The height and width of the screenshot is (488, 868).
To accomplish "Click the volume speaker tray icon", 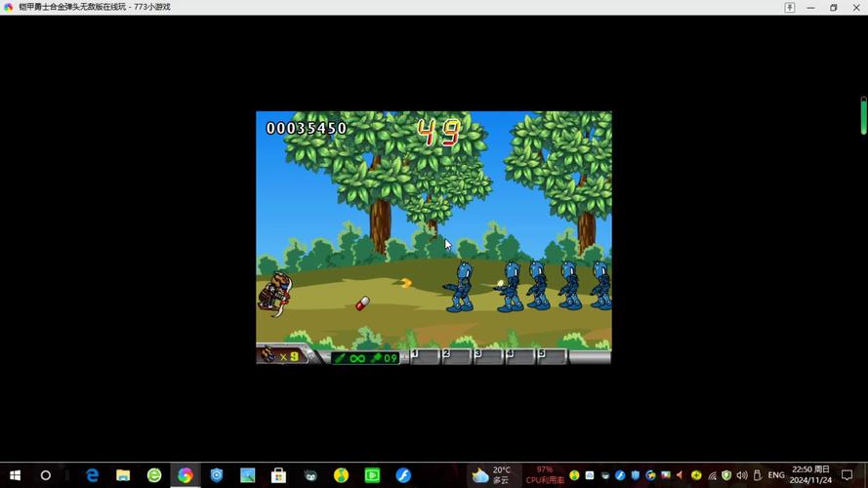I will point(742,475).
